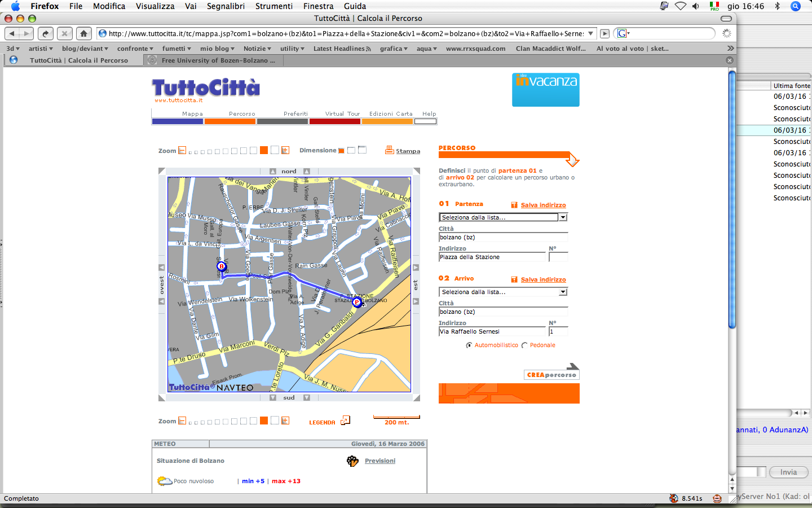Open Spotlight search in the menu bar
This screenshot has width=812, height=508.
pyautogui.click(x=796, y=6)
